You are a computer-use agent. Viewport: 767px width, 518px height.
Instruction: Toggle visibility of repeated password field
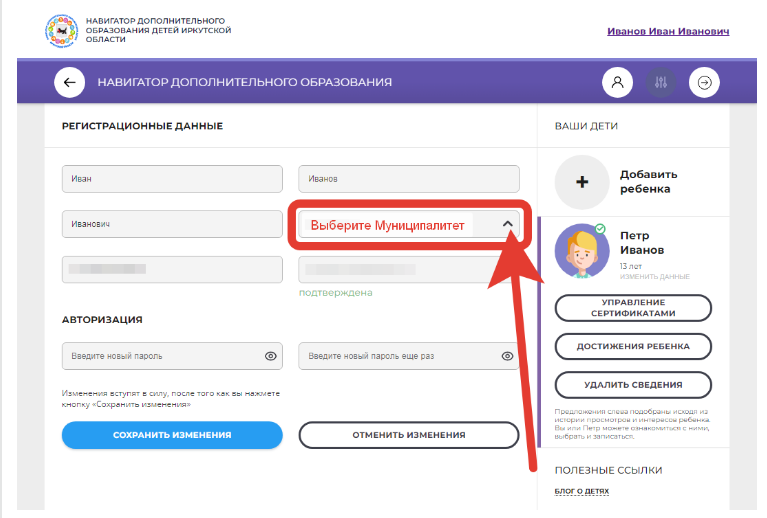coord(507,356)
